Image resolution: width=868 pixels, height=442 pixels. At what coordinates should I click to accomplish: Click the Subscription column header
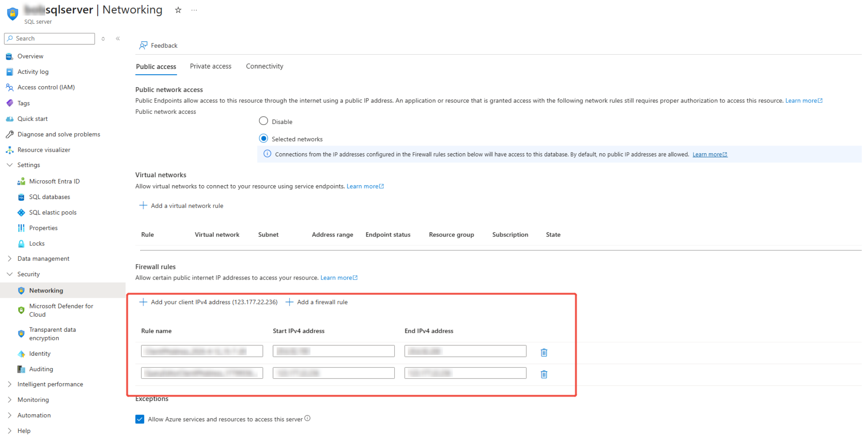(510, 235)
